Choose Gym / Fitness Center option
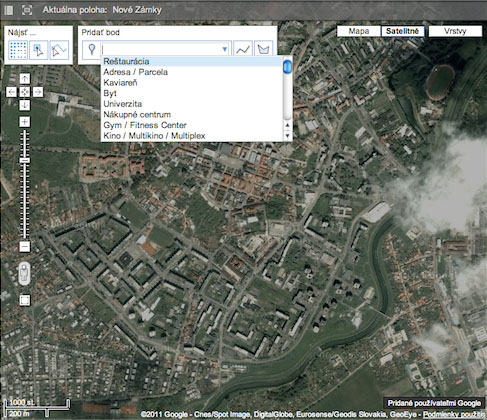The image size is (487, 420). (x=192, y=125)
